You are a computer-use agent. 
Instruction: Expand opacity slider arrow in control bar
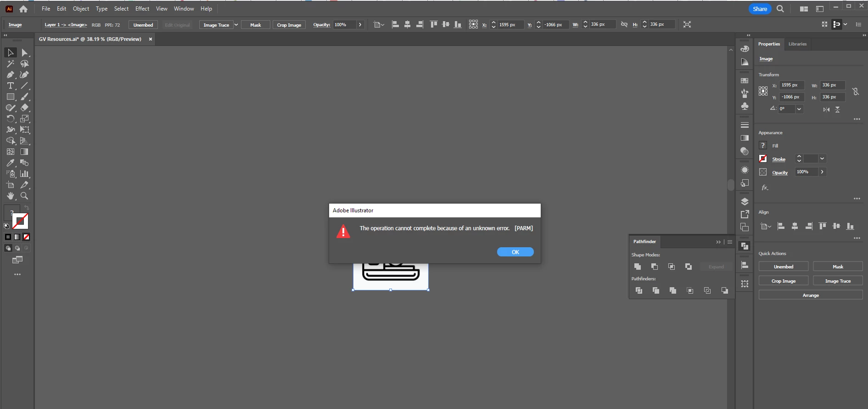point(360,25)
